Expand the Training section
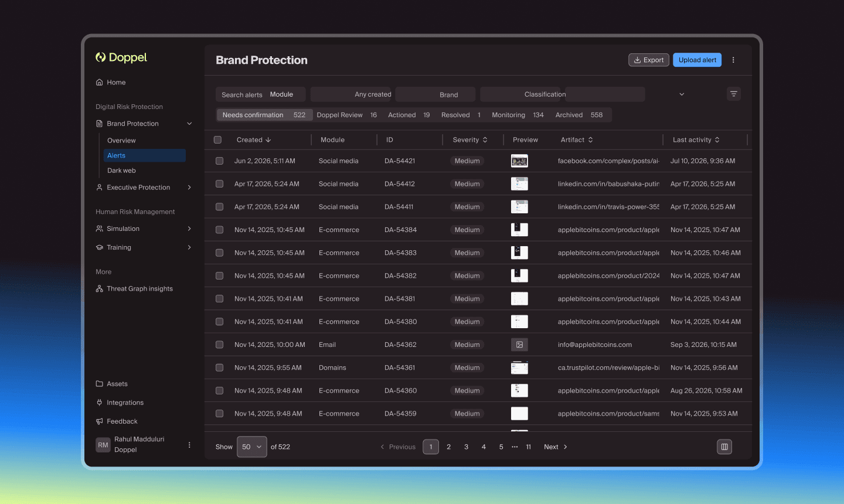 [189, 247]
